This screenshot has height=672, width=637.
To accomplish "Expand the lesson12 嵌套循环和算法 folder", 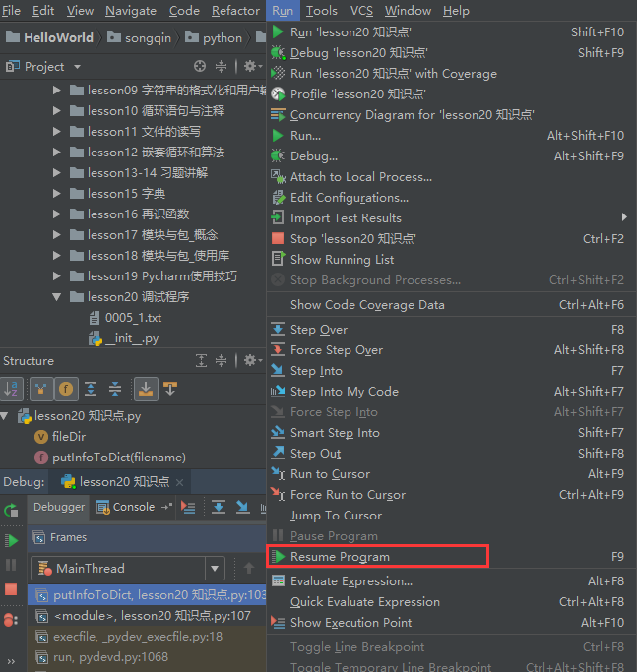I will click(56, 152).
